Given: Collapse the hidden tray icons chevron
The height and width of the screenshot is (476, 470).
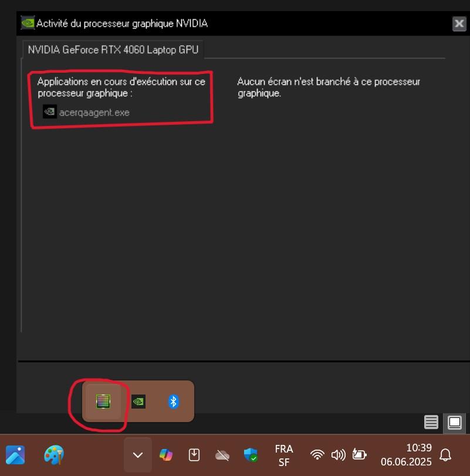Looking at the screenshot, I should tap(138, 455).
